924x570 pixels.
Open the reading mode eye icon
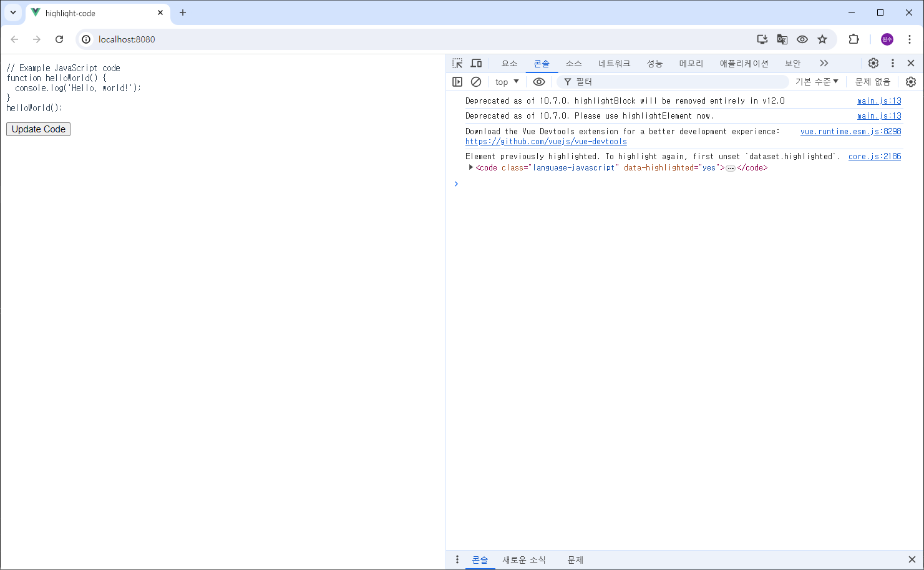(x=802, y=39)
